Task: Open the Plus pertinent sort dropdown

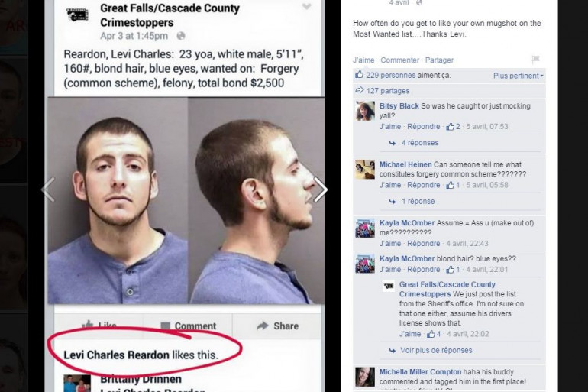Action: point(518,76)
